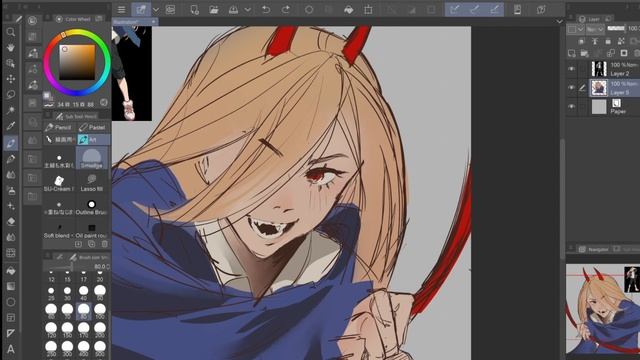Select the Gradient tool
Viewport: 640px width, 360px height.
coord(11,286)
